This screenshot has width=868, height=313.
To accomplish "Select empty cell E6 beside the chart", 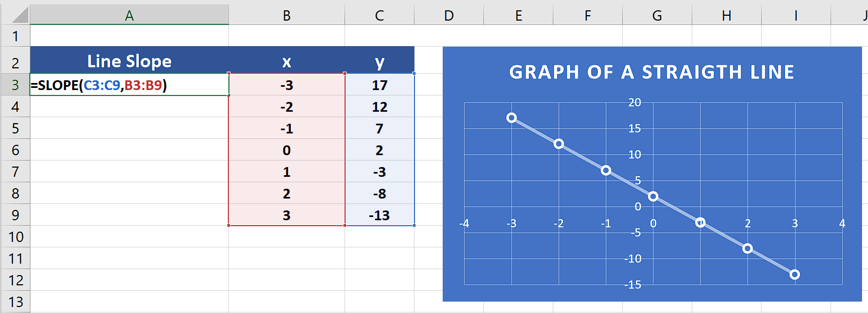I will (x=518, y=150).
